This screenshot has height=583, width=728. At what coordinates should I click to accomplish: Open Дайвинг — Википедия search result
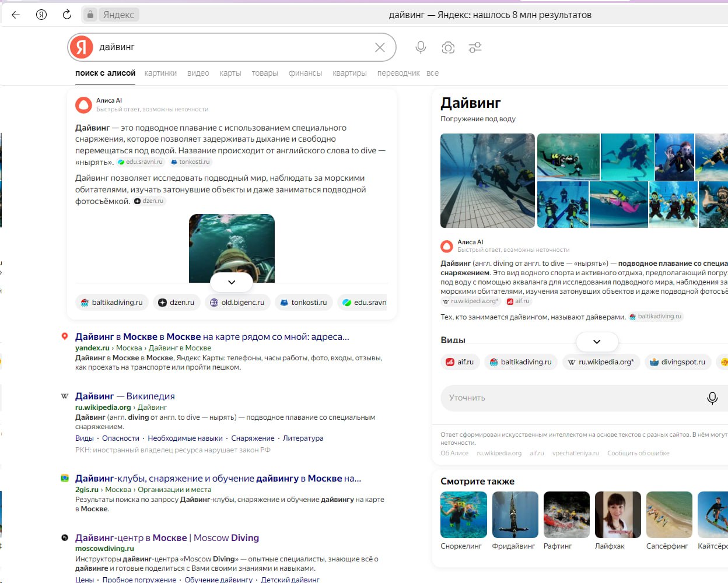click(125, 396)
